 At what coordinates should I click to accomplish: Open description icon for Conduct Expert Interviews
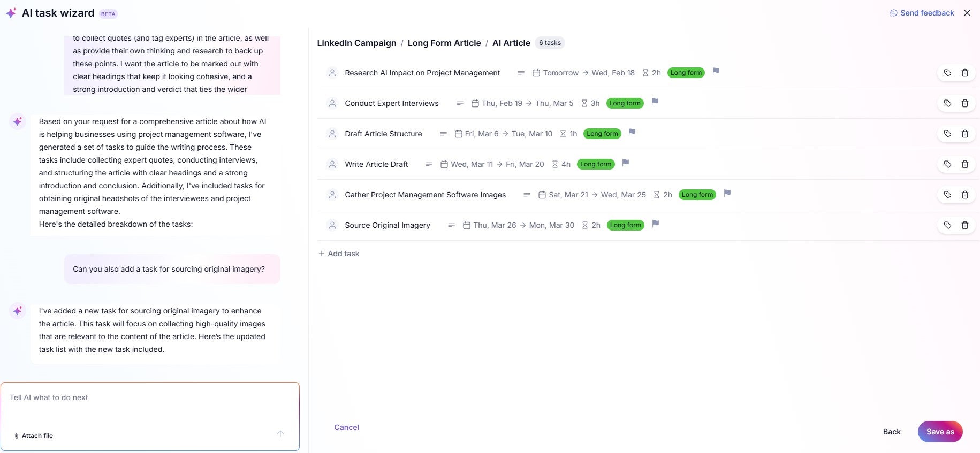coord(460,103)
